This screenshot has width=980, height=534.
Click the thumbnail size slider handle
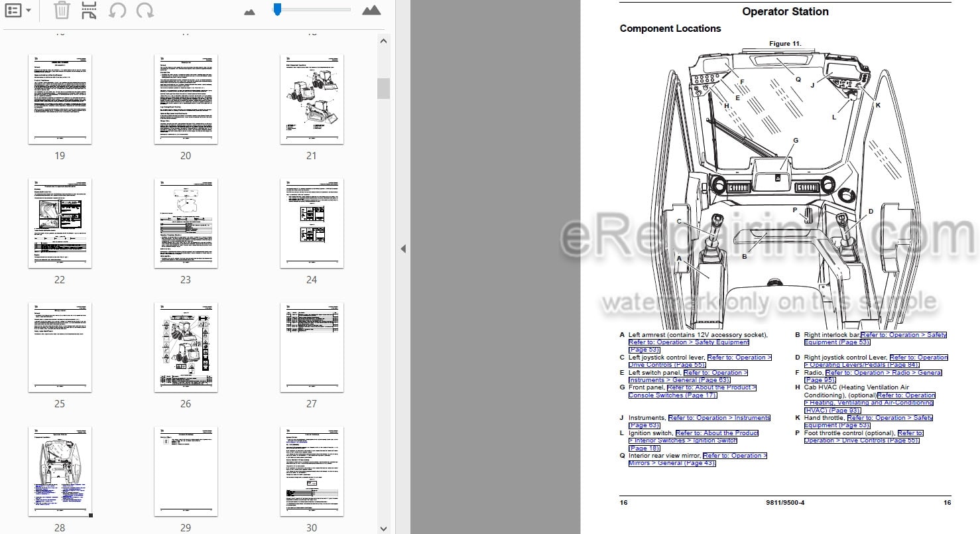(277, 9)
